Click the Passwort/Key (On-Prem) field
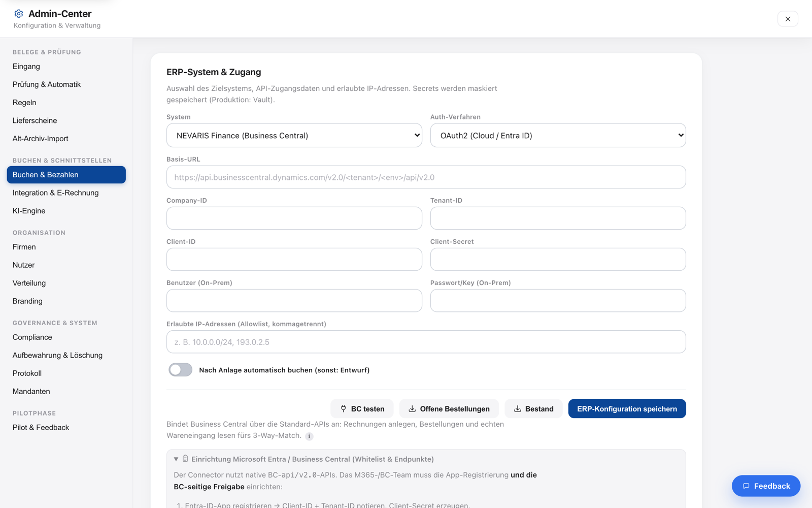This screenshot has width=812, height=508. [x=558, y=301]
